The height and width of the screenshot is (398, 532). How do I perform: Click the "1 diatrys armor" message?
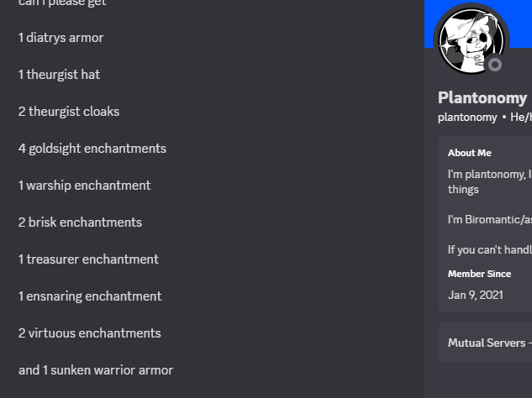[61, 38]
